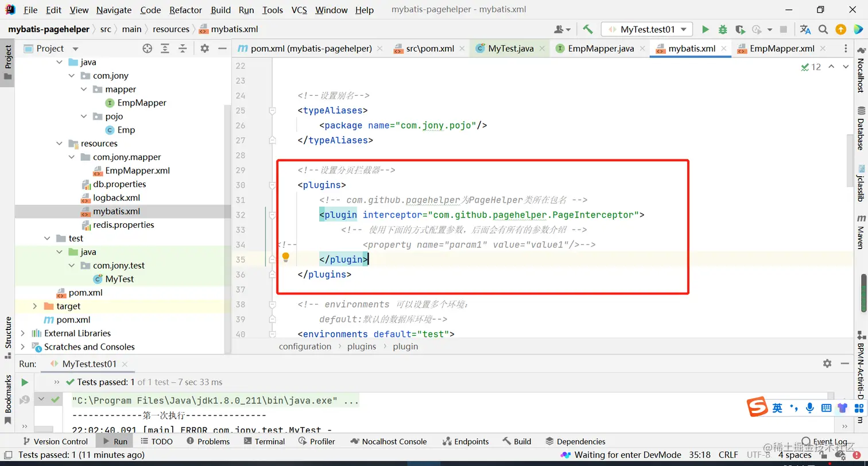Open the Nocalhost side panel
The height and width of the screenshot is (466, 868).
pyautogui.click(x=861, y=70)
